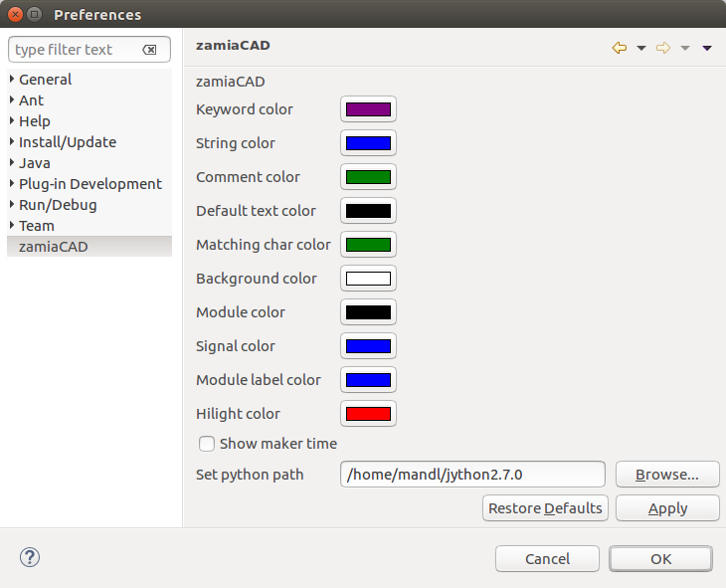
Task: Change the Hilight color swatch
Action: 369,414
